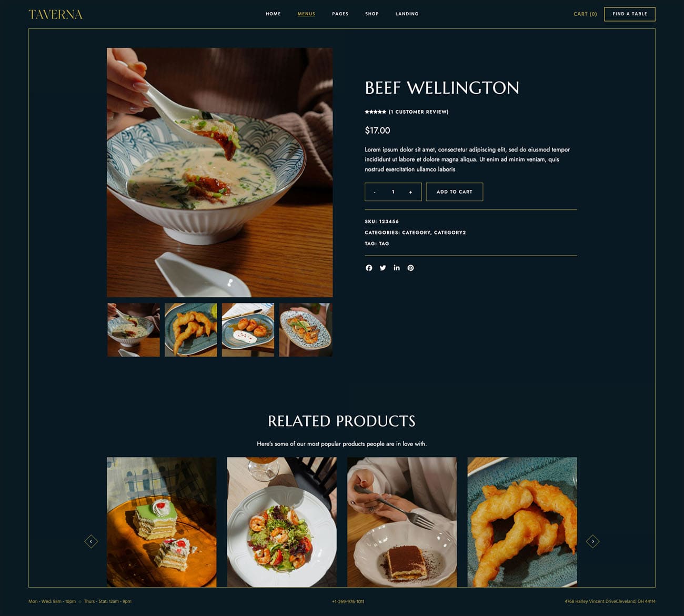Open the Cart (0) link
Viewport: 684px width, 616px height.
point(585,14)
